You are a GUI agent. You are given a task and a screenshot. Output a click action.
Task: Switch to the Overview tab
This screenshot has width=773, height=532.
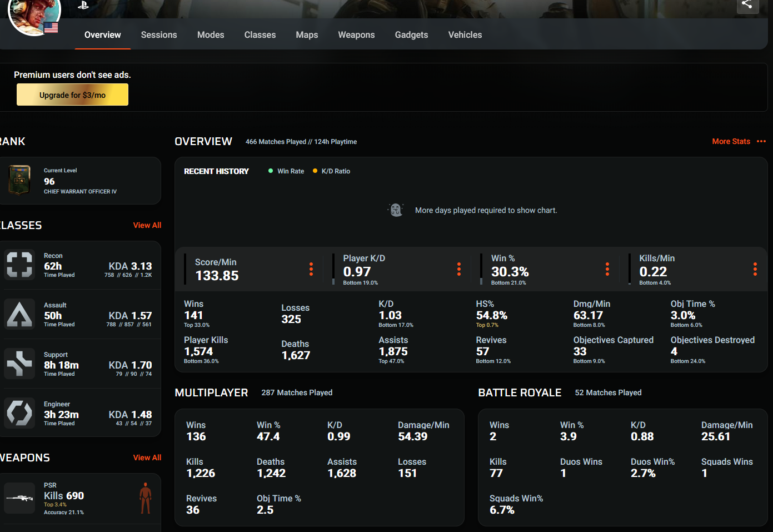pyautogui.click(x=103, y=35)
